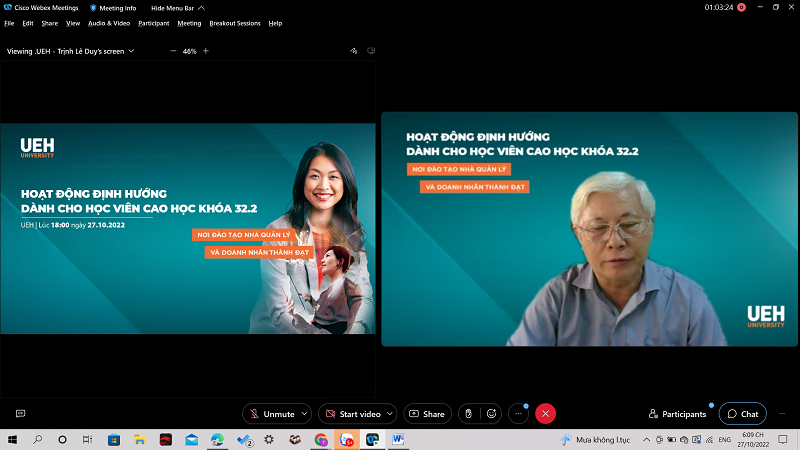Image resolution: width=800 pixels, height=450 pixels.
Task: Open the Windows Start menu
Action: click(12, 440)
